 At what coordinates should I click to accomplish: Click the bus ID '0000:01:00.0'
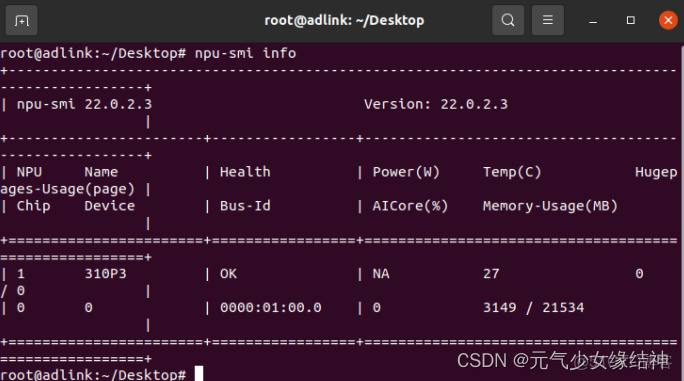(270, 308)
